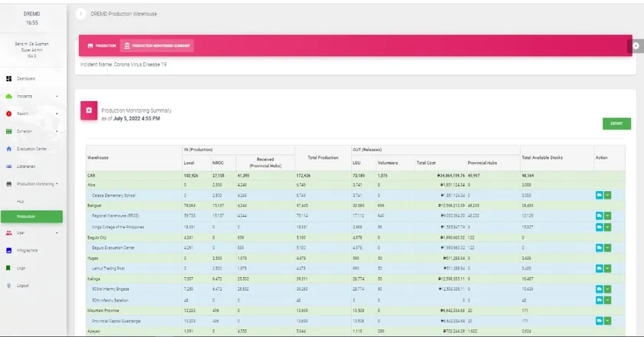Screen dimensions: 644x337
Task: Expand the Incidents menu arrow
Action: coord(57,96)
